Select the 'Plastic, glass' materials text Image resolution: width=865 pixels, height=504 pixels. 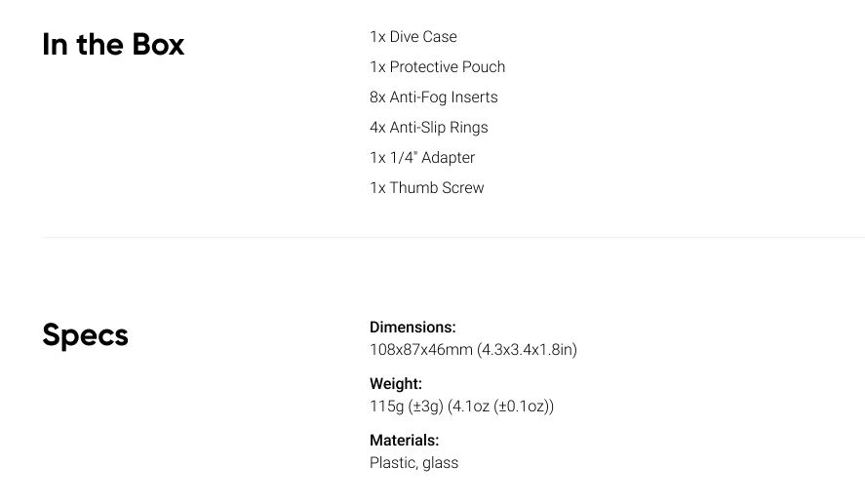(413, 463)
